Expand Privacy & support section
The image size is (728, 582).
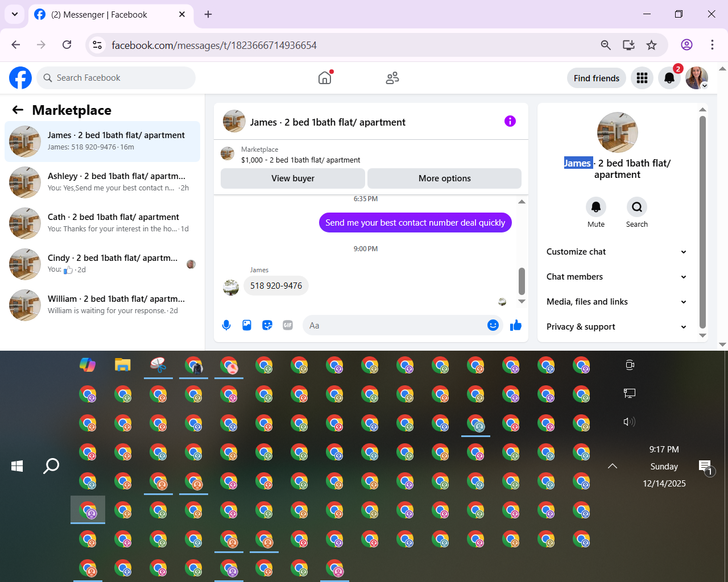pos(617,327)
